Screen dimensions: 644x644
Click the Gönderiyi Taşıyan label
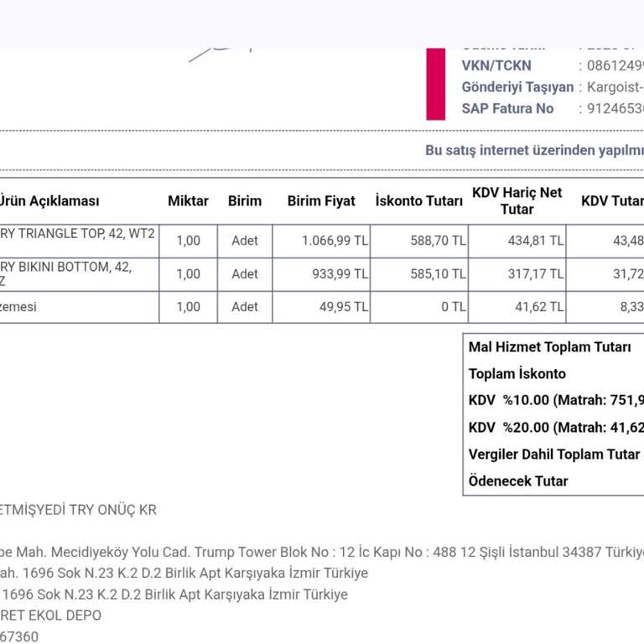[x=517, y=87]
